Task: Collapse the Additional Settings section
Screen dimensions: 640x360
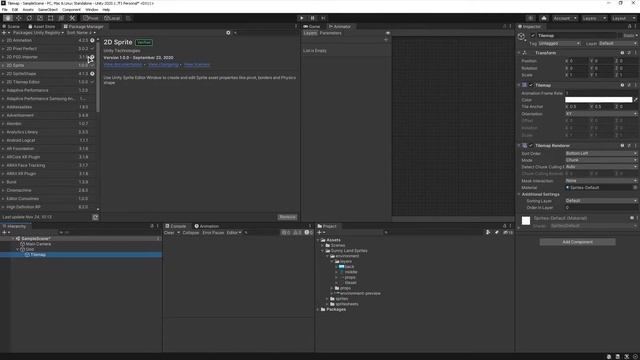Action: coord(519,194)
